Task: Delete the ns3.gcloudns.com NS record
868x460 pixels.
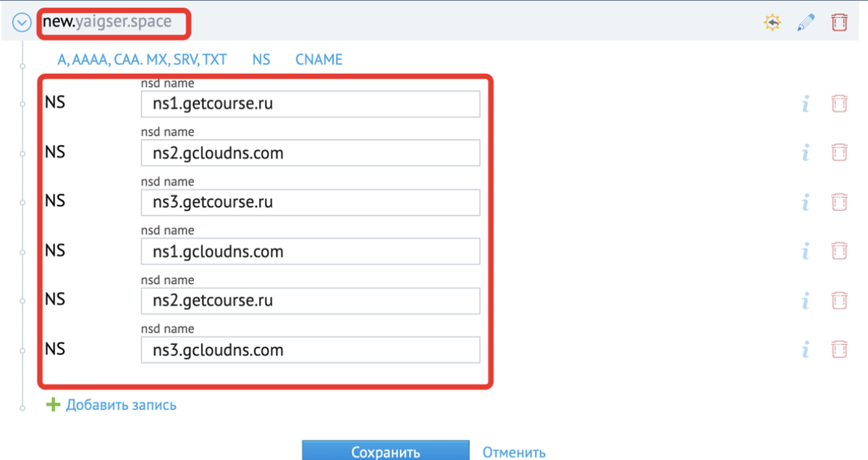Action: (839, 350)
